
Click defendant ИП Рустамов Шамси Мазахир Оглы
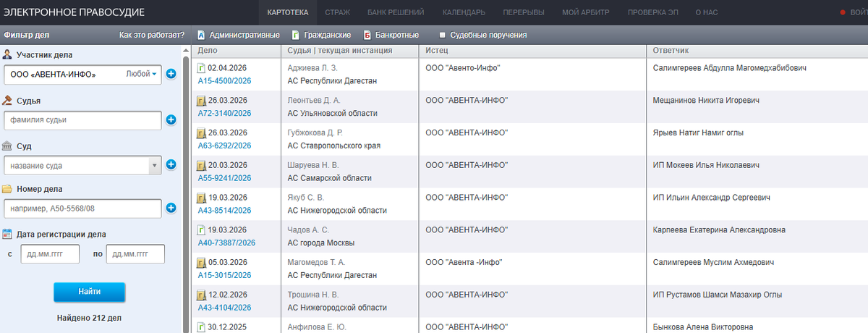717,295
